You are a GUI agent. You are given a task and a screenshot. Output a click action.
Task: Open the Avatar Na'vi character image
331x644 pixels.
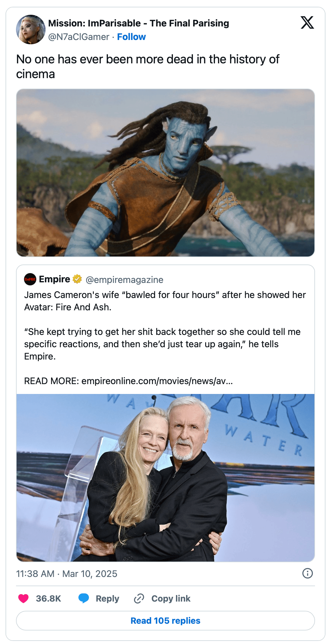point(165,173)
